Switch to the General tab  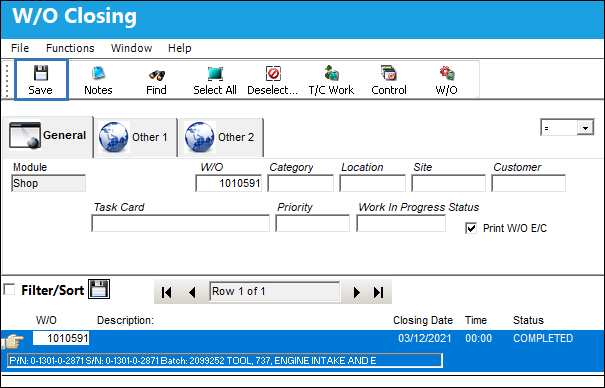click(48, 136)
